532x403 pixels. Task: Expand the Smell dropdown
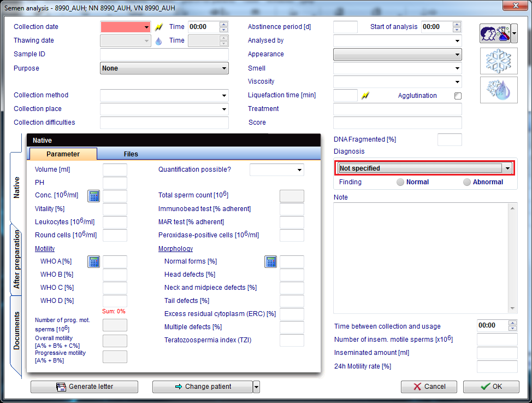coord(457,68)
